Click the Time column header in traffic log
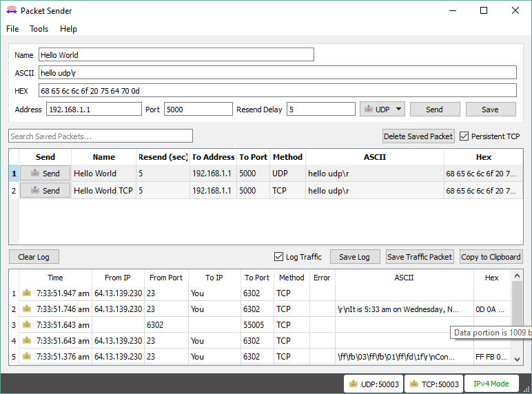 (55, 278)
